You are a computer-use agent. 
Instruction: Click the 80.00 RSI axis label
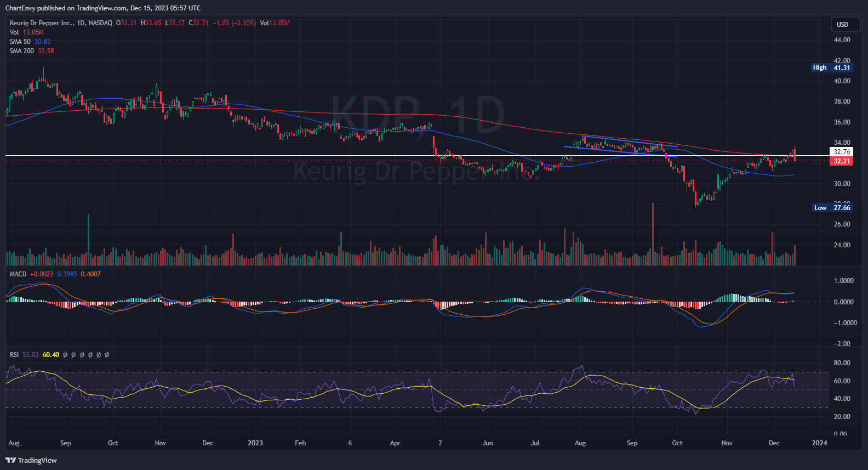click(842, 363)
